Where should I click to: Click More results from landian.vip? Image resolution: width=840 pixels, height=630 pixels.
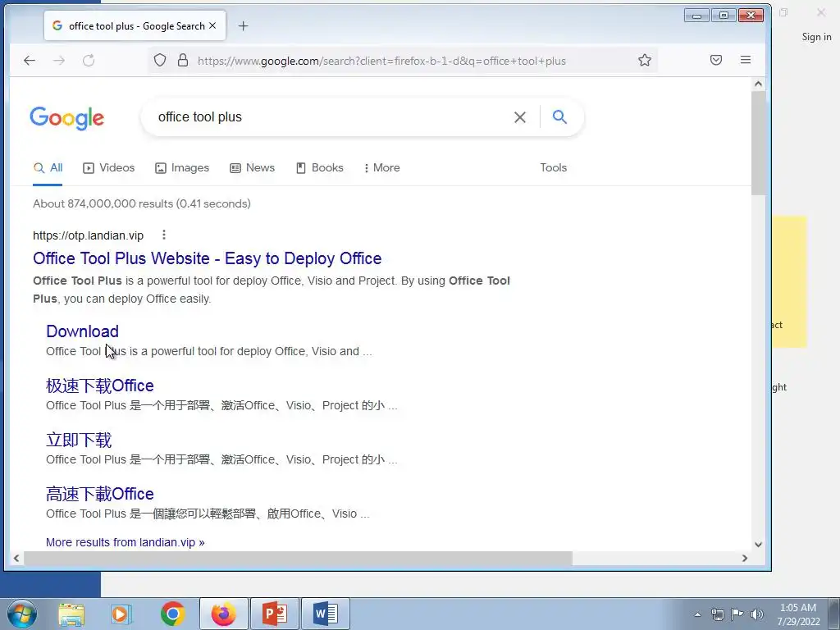126,542
